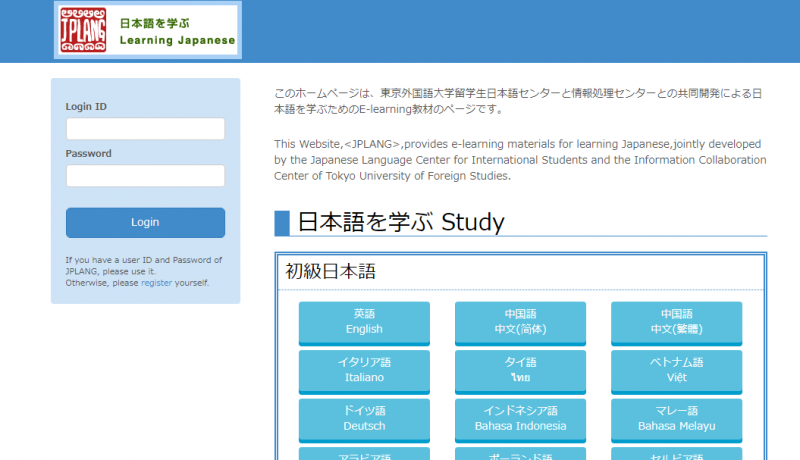
Task: Select the 中文(简体) Simplified Chinese button
Action: (x=520, y=321)
